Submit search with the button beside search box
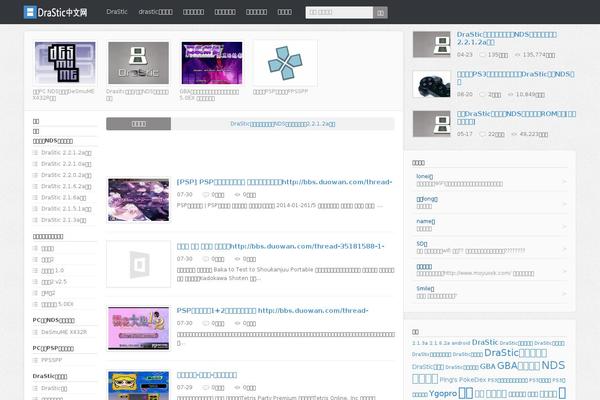The image size is (600, 400). tap(380, 12)
